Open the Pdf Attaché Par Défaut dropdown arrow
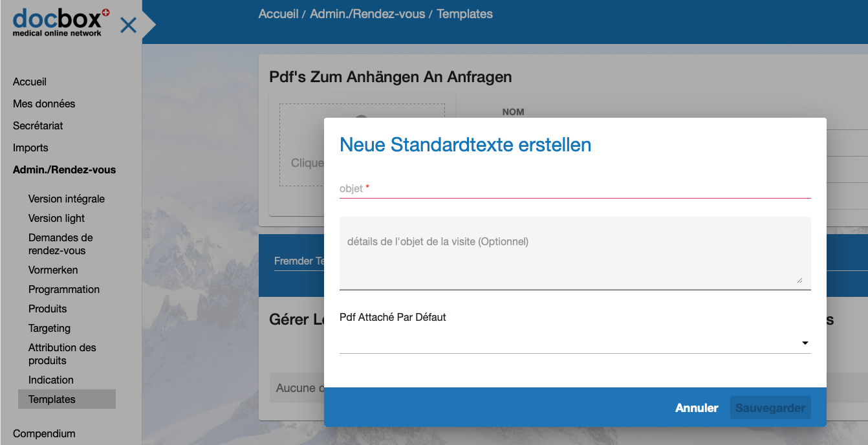Image resolution: width=868 pixels, height=445 pixels. click(805, 343)
